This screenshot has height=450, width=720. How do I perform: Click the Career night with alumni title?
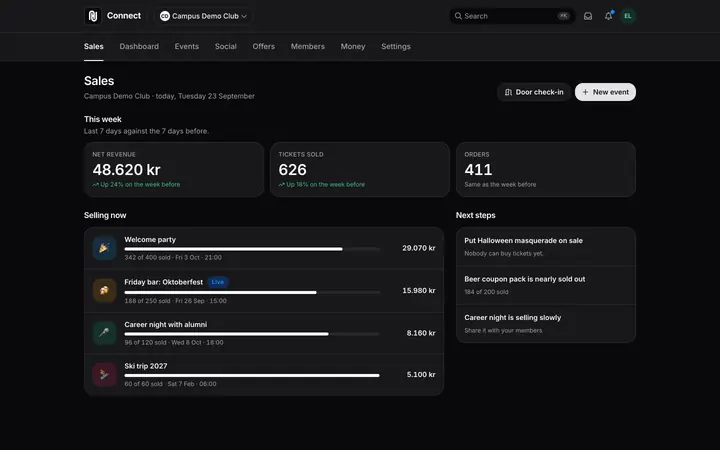[x=166, y=325]
